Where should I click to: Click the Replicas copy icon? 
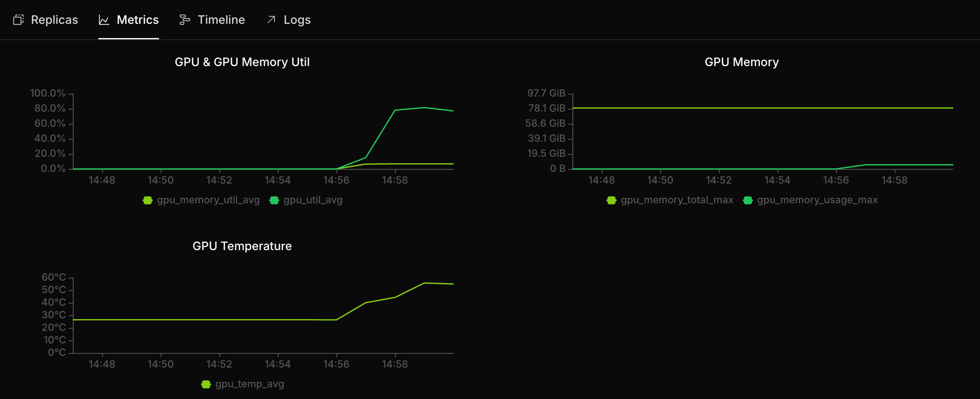click(18, 20)
